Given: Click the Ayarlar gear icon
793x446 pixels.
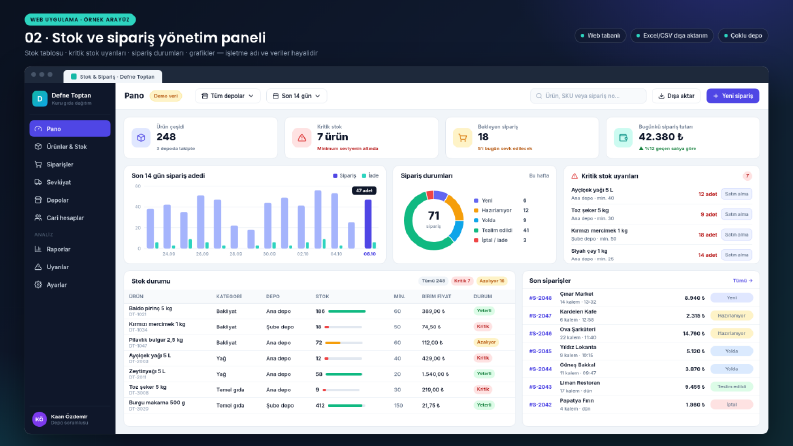Looking at the screenshot, I should [38, 285].
